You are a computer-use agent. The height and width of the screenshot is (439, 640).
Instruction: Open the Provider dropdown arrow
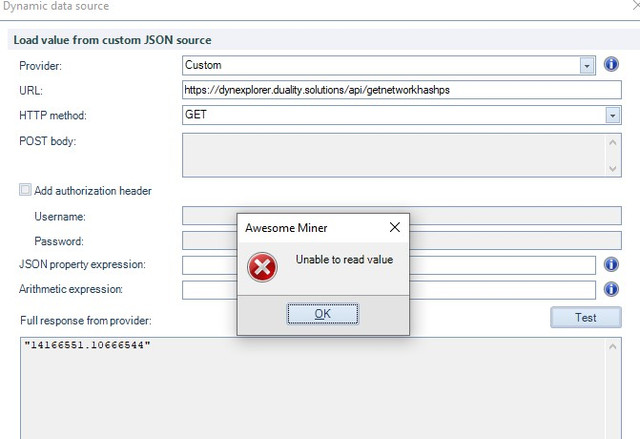(x=587, y=66)
